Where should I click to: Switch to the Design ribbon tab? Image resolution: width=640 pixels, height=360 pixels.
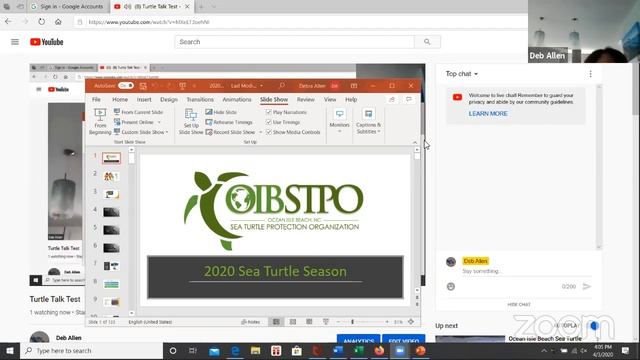(169, 99)
